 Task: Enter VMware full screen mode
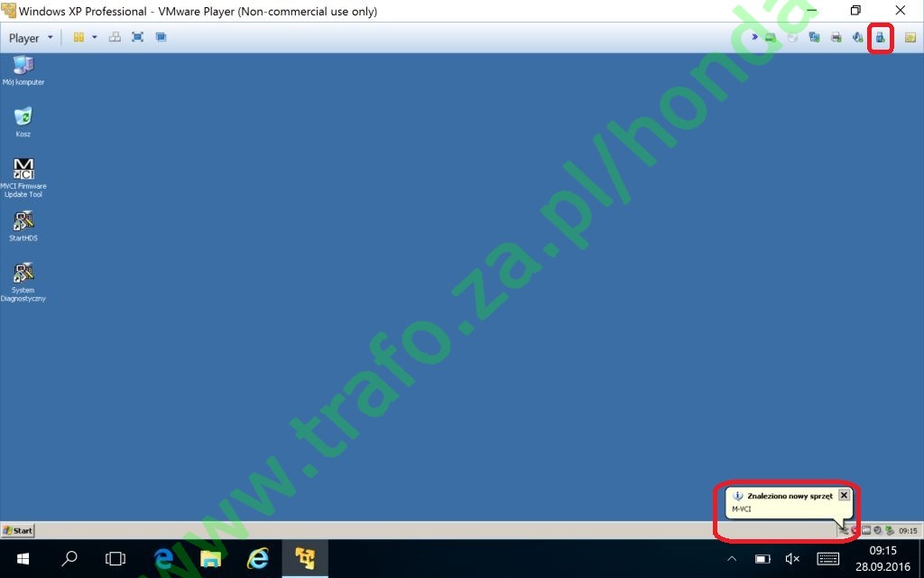coord(137,37)
